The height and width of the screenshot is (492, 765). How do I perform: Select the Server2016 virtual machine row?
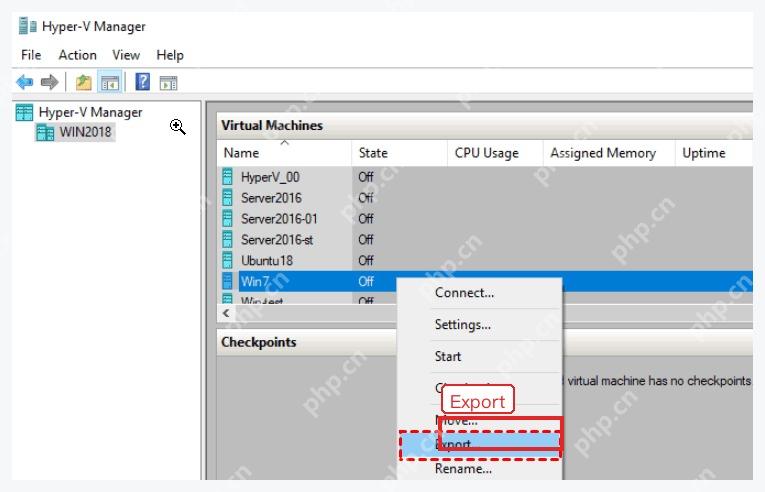click(485, 198)
